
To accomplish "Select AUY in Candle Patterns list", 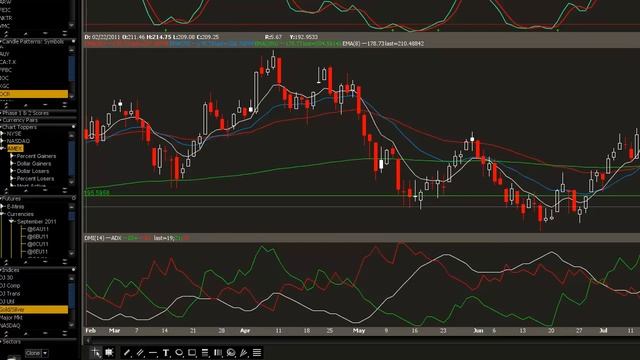I will [5, 54].
